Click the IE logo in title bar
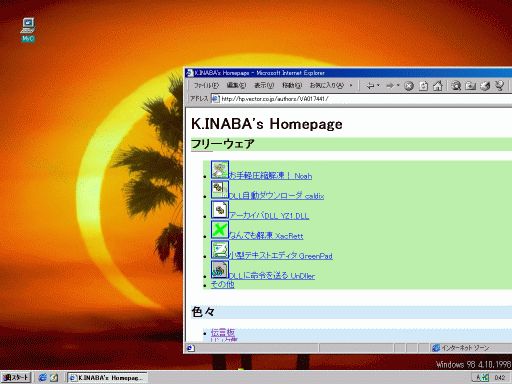Image resolution: width=512 pixels, height=384 pixels. pos(189,73)
